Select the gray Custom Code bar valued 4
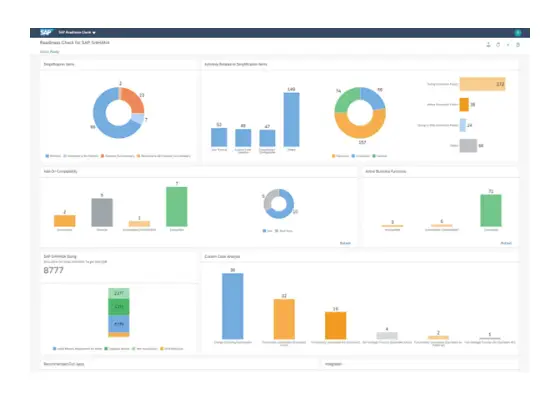This screenshot has height=400, width=560. point(387,335)
